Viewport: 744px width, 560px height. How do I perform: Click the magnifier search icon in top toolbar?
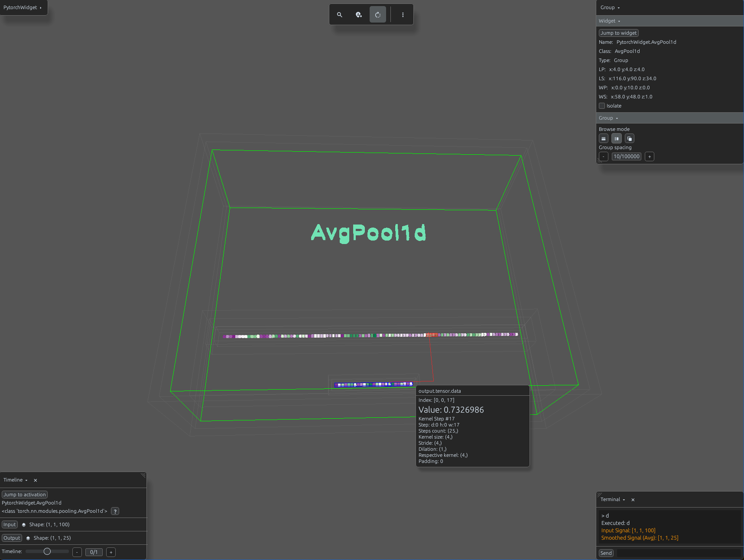point(340,15)
